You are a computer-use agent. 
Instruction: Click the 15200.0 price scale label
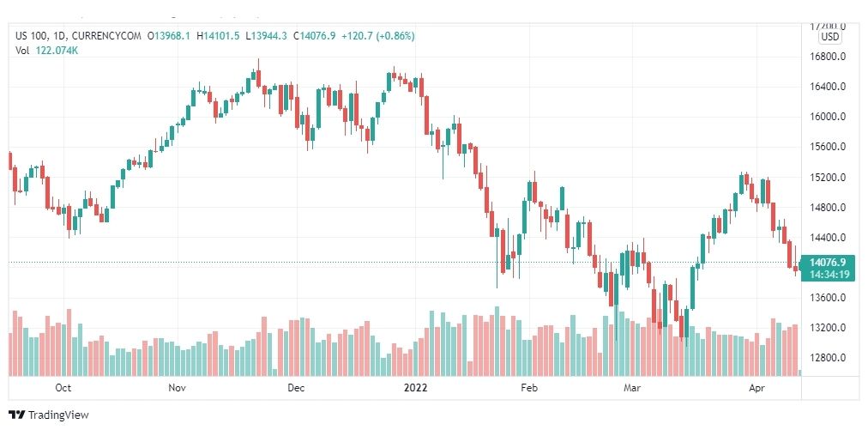826,178
